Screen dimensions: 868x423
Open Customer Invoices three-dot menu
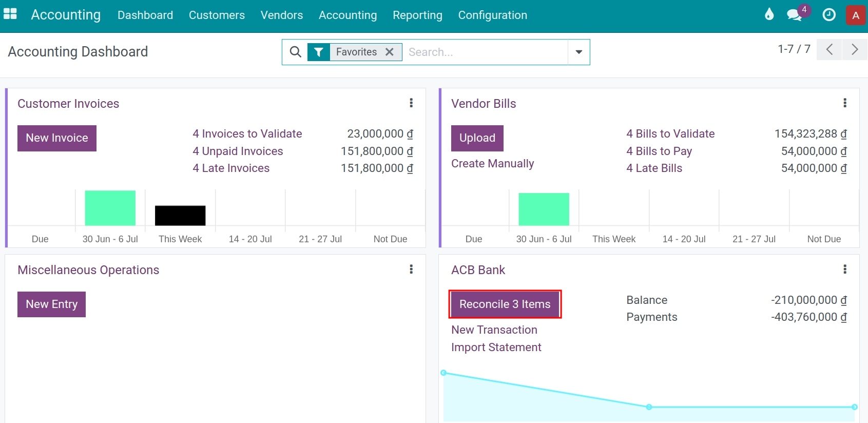[411, 103]
